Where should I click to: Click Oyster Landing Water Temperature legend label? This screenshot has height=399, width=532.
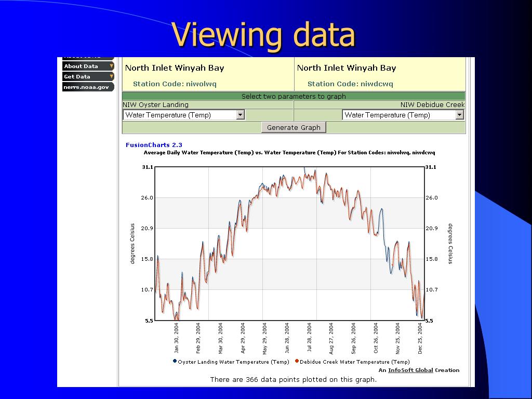point(233,362)
